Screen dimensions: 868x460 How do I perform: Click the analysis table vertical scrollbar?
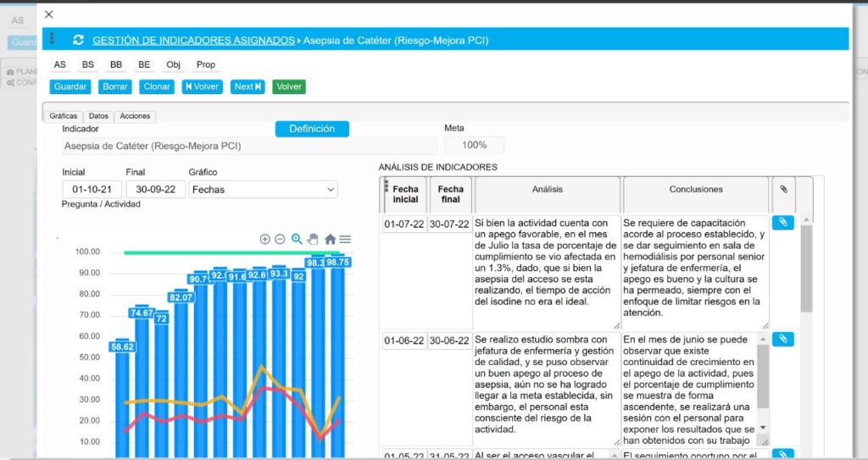805,271
